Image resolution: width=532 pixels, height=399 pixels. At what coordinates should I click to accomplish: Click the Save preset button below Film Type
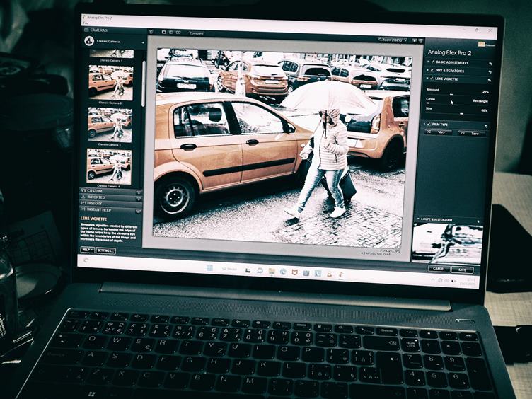tap(471, 134)
